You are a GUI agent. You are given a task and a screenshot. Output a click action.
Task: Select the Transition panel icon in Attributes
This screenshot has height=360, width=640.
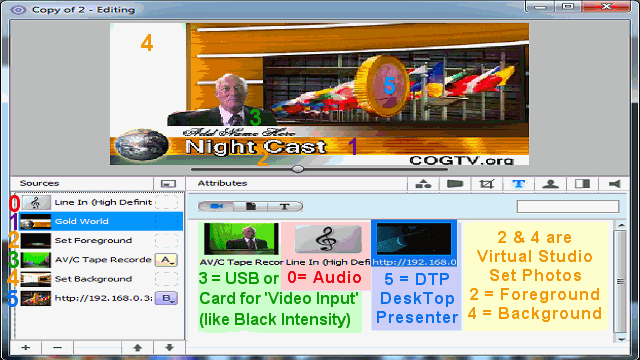click(x=582, y=184)
